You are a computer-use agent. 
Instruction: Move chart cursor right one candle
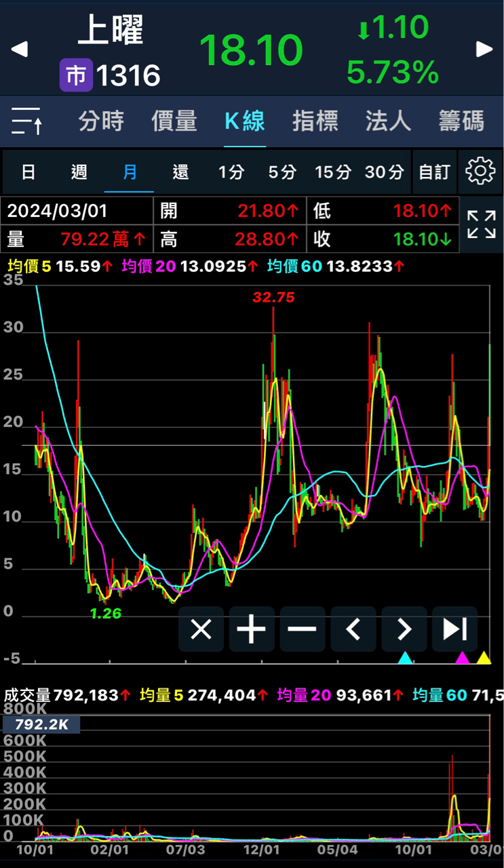[404, 629]
